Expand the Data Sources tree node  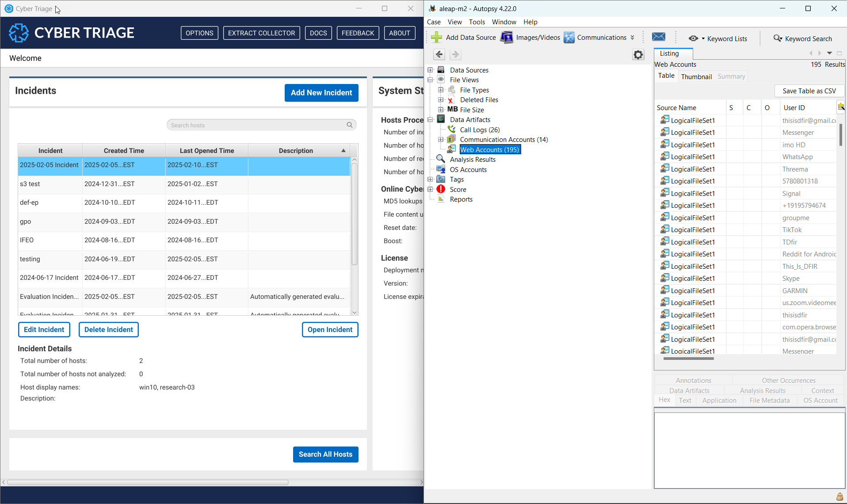430,70
